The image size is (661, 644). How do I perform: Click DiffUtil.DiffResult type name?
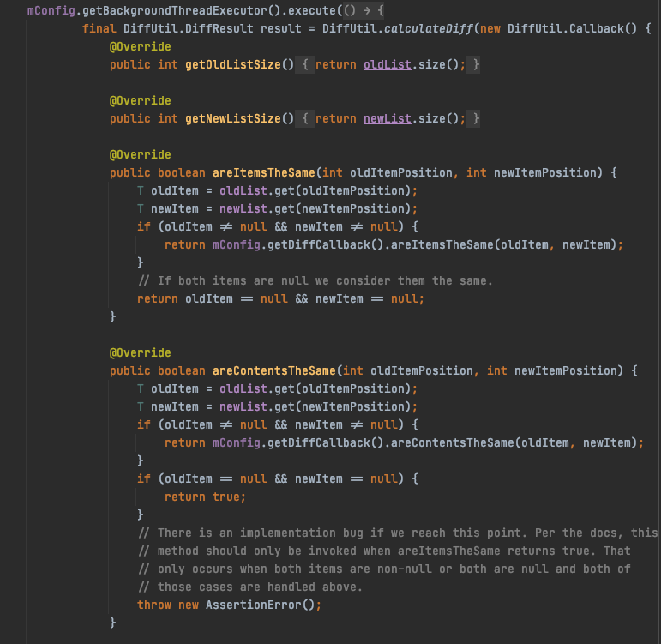click(x=189, y=28)
